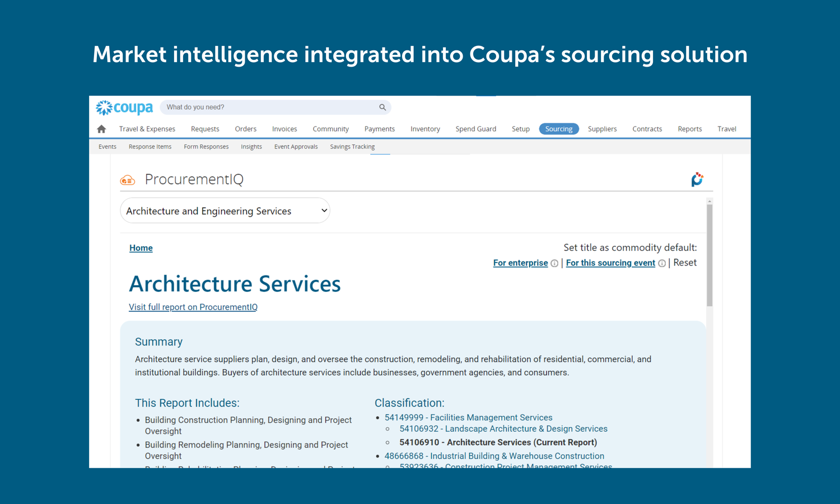The width and height of the screenshot is (840, 504).
Task: Open 48666868 - Industrial Building & Warehouse Construction
Action: tap(494, 456)
